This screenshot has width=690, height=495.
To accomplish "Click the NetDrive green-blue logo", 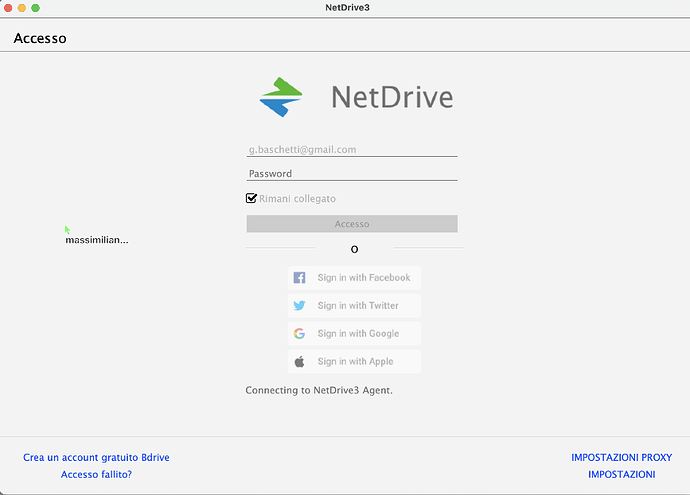I will [x=281, y=97].
